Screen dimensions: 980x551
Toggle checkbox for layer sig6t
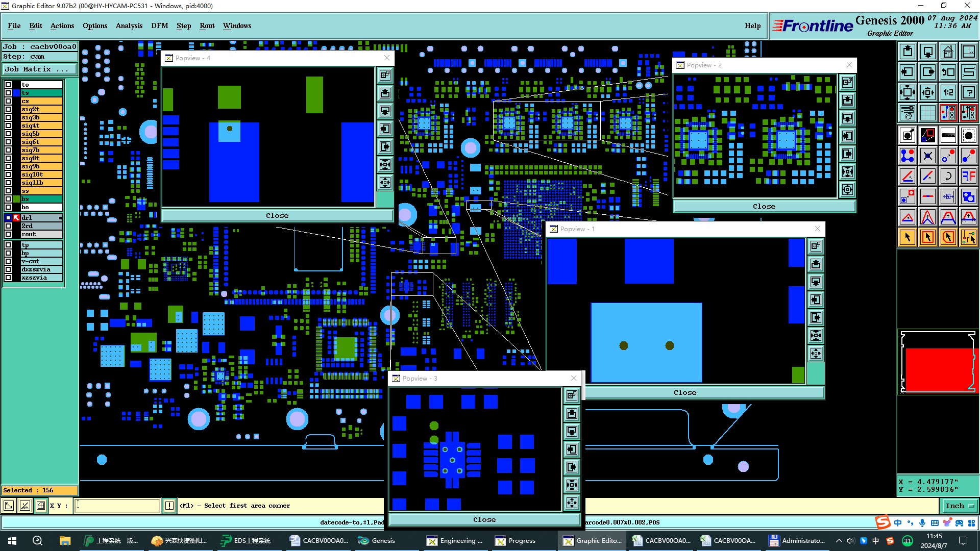(x=8, y=142)
